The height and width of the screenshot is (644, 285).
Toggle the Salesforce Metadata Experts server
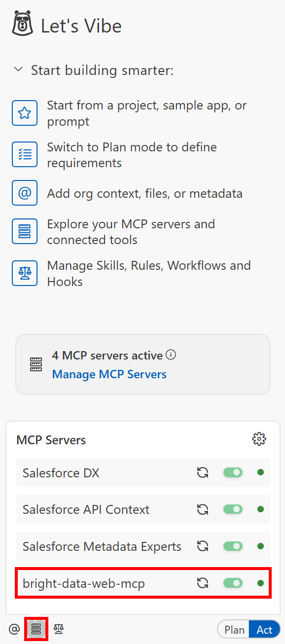233,546
